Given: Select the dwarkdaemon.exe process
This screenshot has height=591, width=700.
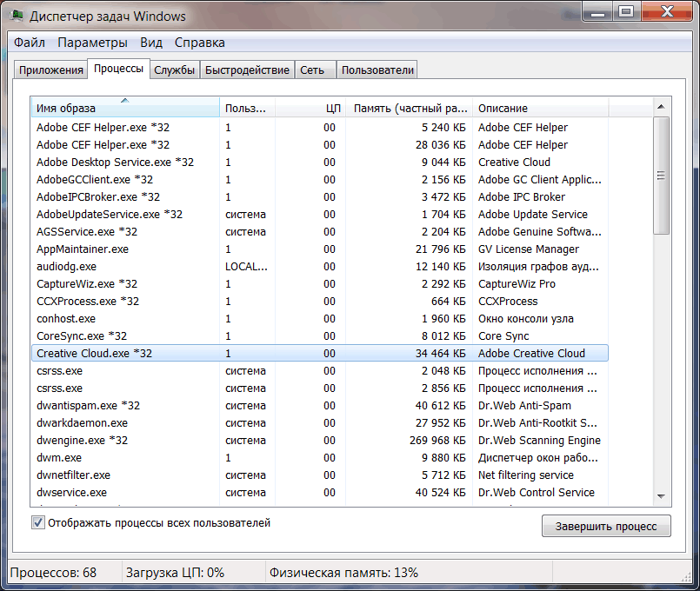Looking at the screenshot, I should [320, 423].
